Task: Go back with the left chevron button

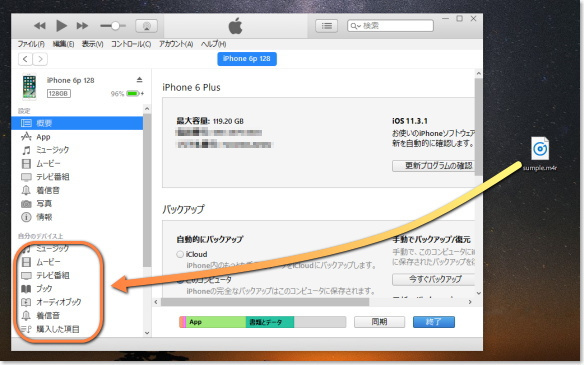Action: coord(25,59)
